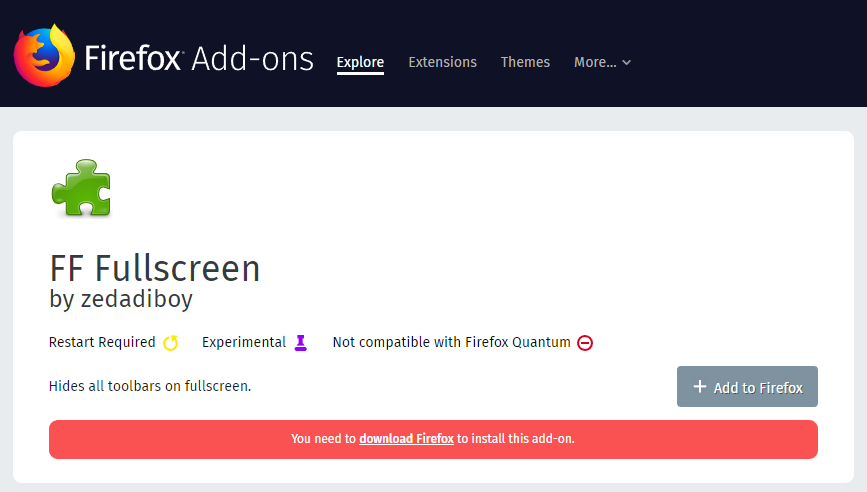867x492 pixels.
Task: Click the Restart Required label
Action: [102, 342]
